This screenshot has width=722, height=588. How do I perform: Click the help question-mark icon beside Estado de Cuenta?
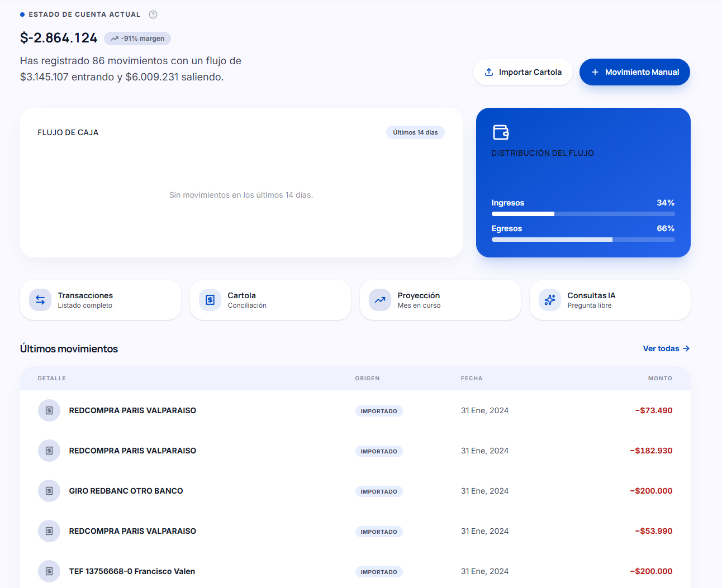[153, 15]
